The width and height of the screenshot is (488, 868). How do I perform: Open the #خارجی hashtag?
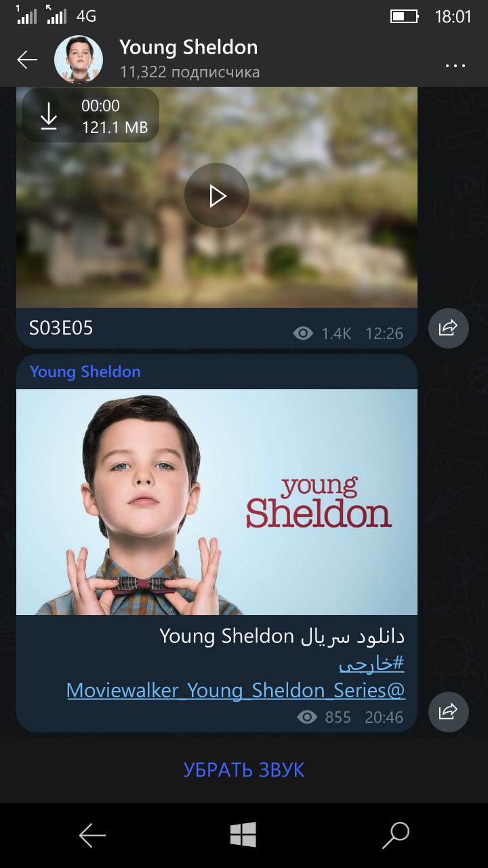pos(371,664)
